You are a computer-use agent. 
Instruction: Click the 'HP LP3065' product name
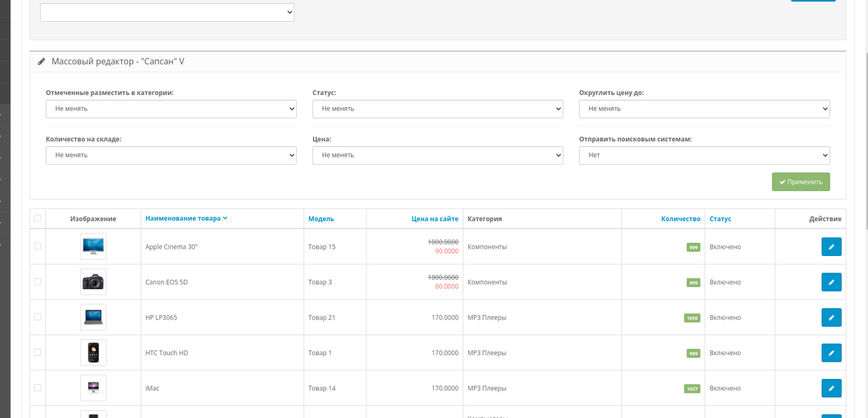[161, 317]
